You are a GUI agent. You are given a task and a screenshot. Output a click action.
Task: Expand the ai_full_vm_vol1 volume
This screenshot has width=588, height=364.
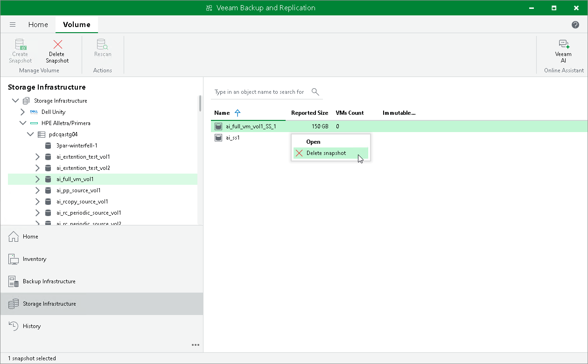pos(37,179)
